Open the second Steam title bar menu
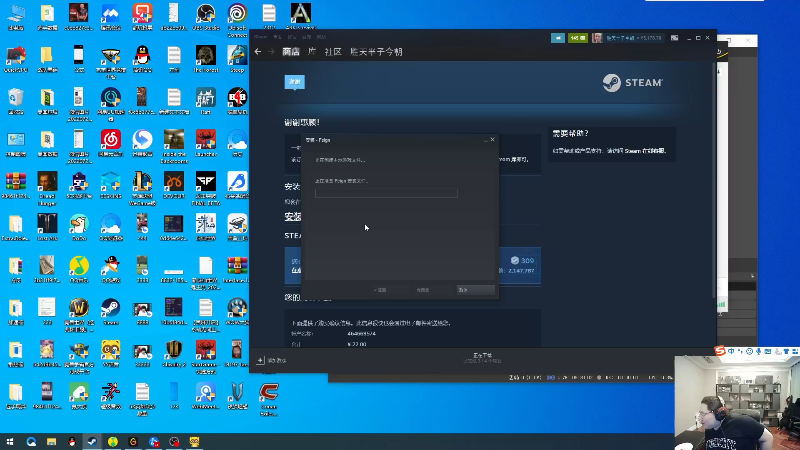The height and width of the screenshot is (450, 800). tap(277, 37)
